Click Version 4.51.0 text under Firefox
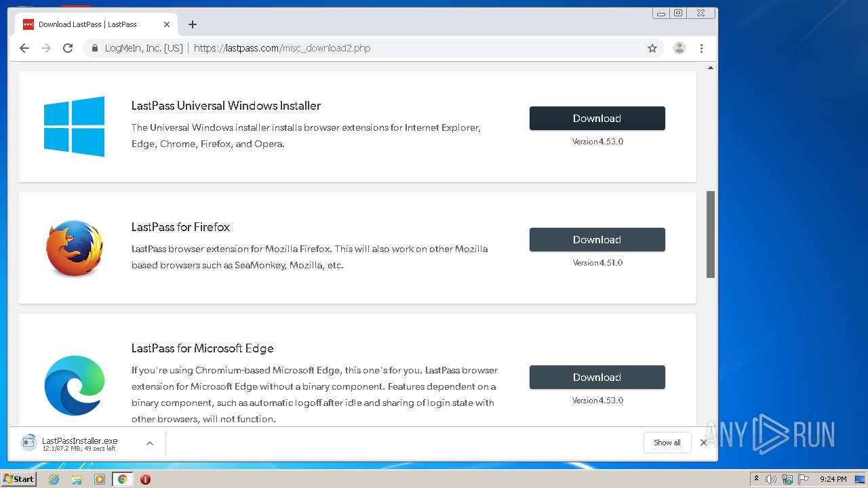868x488 pixels. click(x=597, y=263)
